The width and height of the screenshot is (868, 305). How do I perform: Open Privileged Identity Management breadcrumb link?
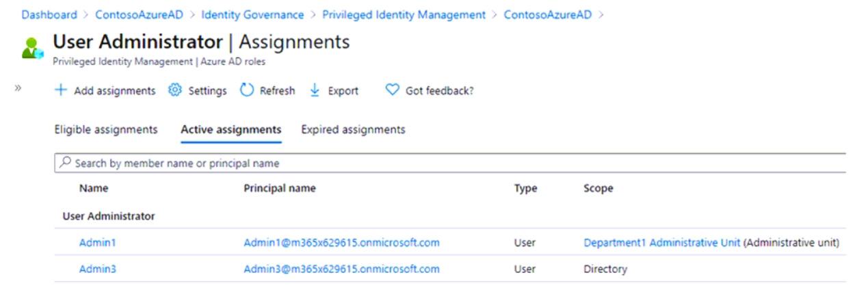(404, 15)
